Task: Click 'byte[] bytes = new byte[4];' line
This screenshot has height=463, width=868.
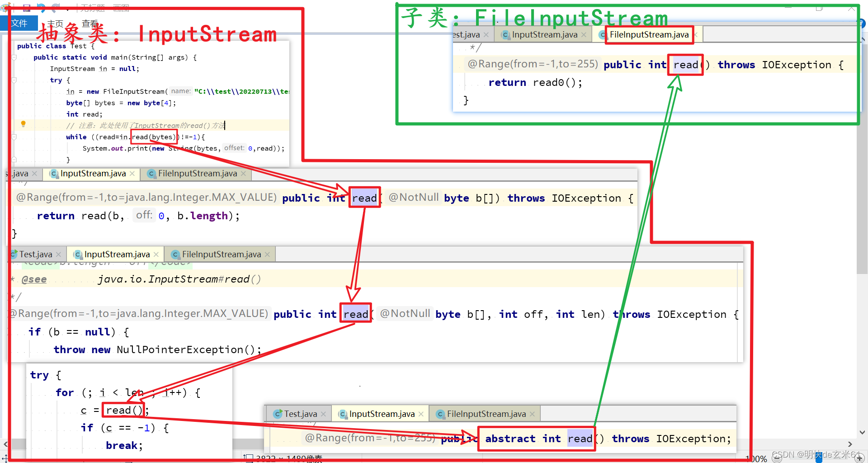Action: click(121, 103)
